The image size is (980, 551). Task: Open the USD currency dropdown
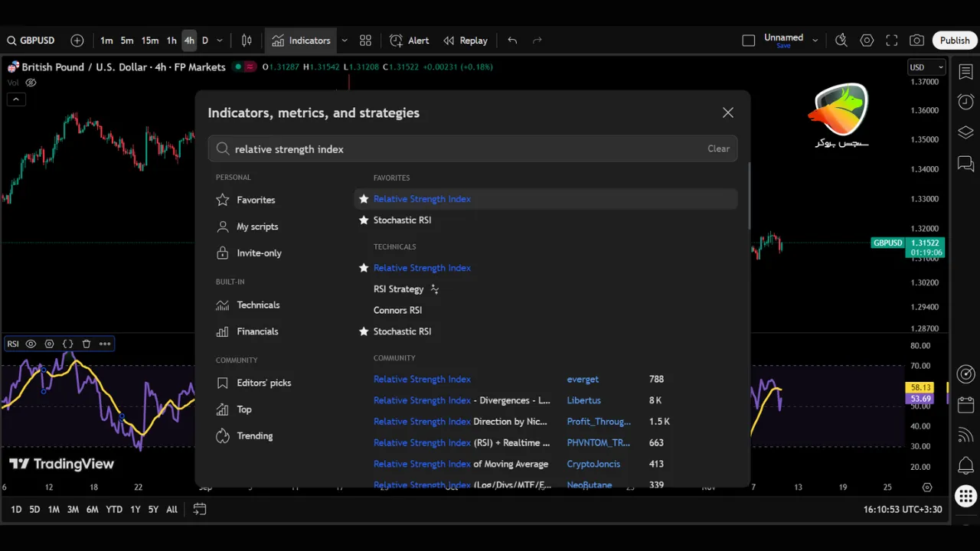pyautogui.click(x=926, y=67)
